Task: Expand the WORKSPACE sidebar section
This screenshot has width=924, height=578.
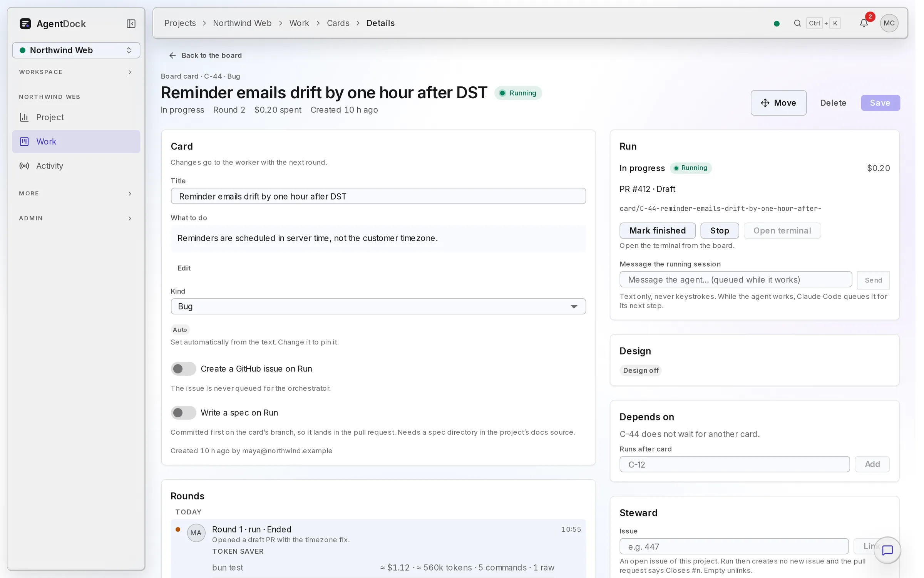Action: (76, 72)
